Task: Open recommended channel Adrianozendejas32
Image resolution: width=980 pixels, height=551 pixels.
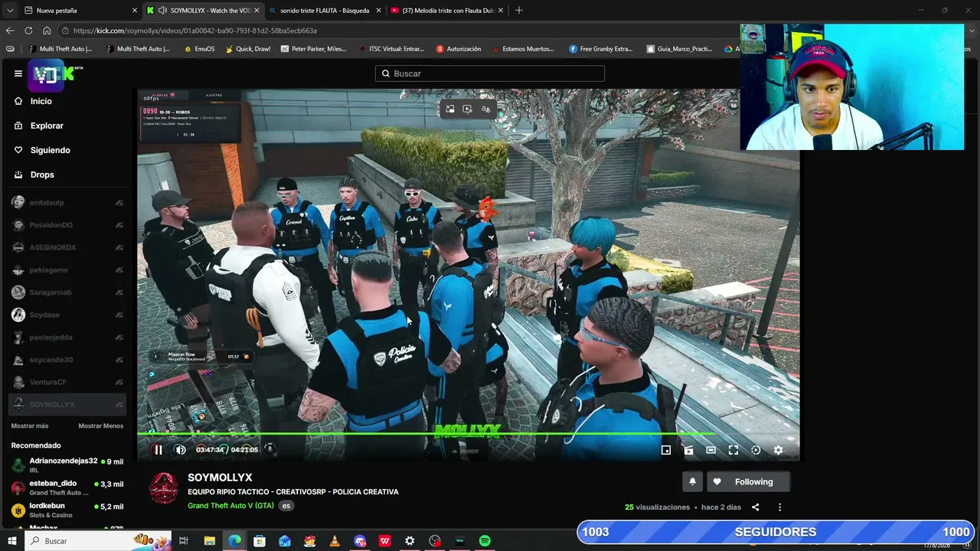Action: point(67,465)
